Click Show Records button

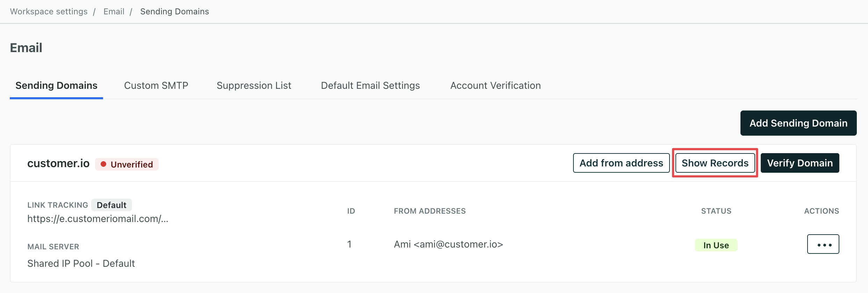[715, 163]
